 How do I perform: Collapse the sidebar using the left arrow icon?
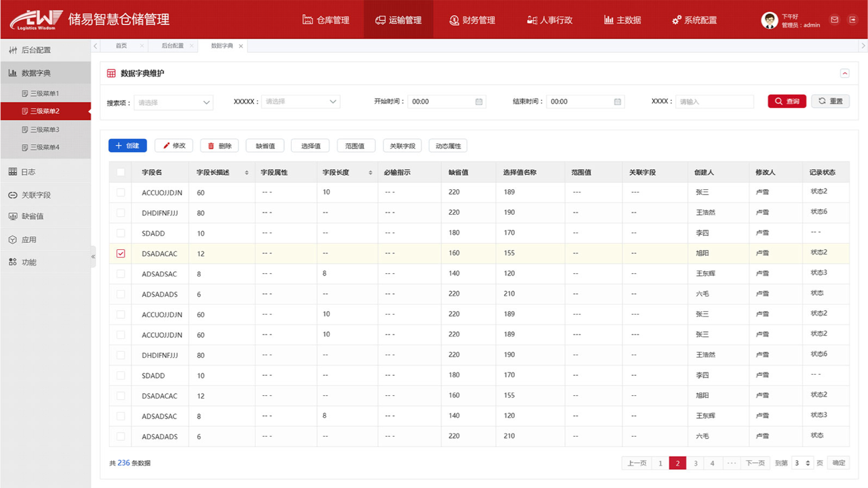pyautogui.click(x=93, y=256)
